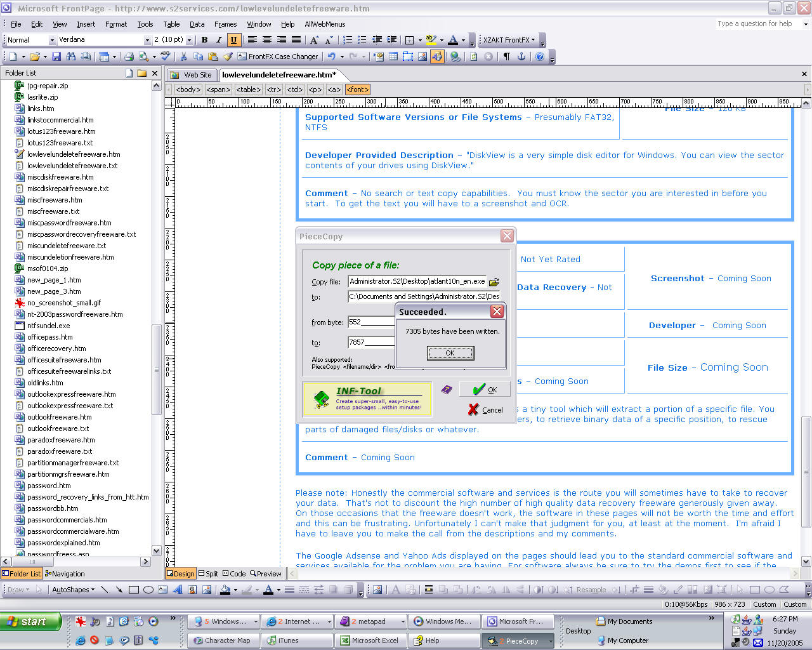Open the XZAKT FrontFX toolbar dropdown
Screen dimensions: 812x650
coord(509,40)
